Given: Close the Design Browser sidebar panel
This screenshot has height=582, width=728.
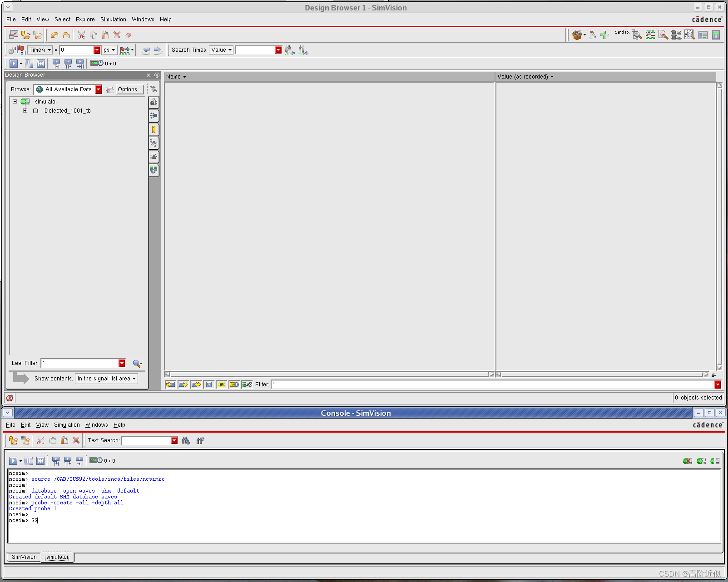Looking at the screenshot, I should pos(149,75).
